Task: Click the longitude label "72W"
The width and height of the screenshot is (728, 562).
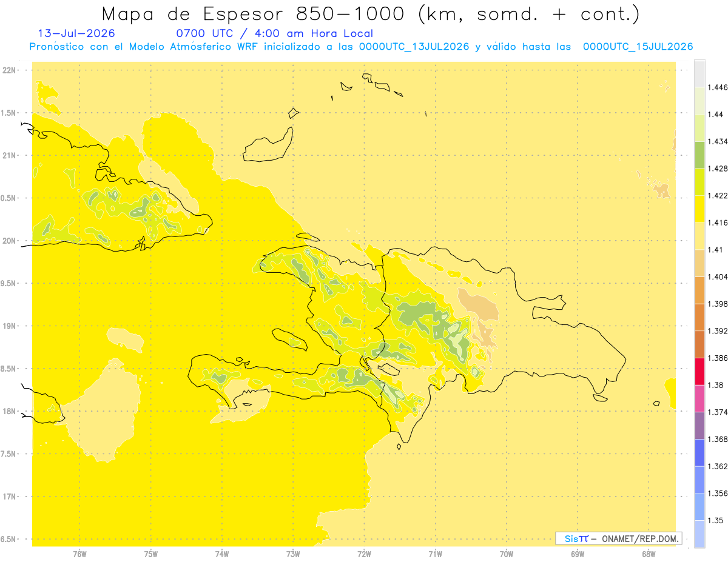Action: pyautogui.click(x=364, y=554)
